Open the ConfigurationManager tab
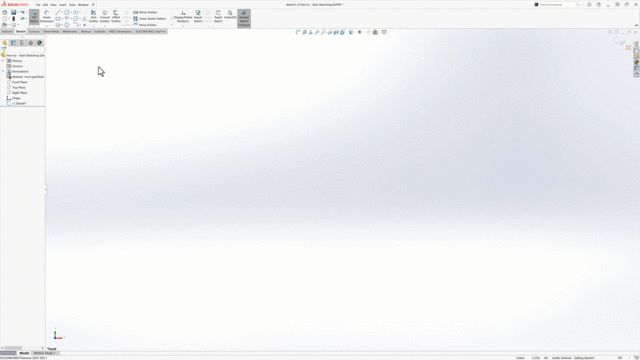The height and width of the screenshot is (360, 640). (22, 43)
